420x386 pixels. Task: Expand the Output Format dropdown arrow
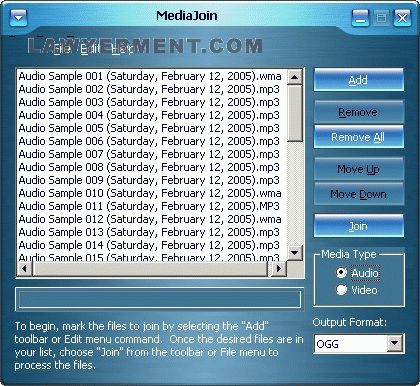[x=395, y=343]
